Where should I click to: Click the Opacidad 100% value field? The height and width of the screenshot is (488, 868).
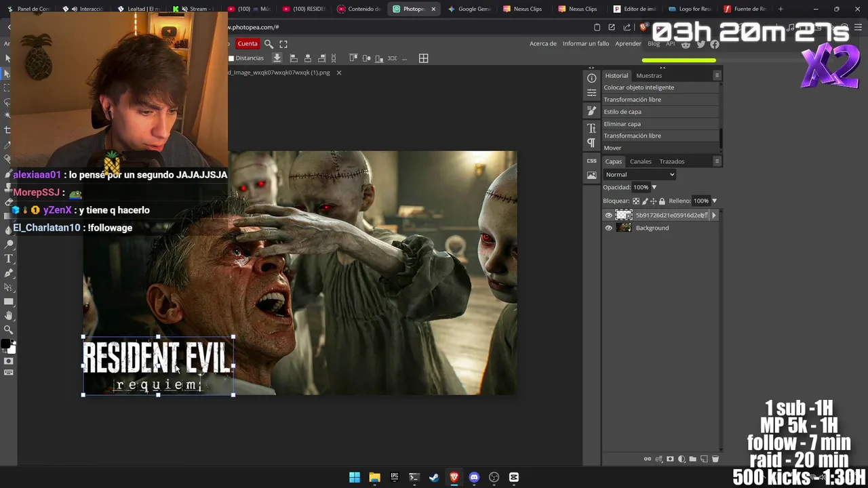641,188
